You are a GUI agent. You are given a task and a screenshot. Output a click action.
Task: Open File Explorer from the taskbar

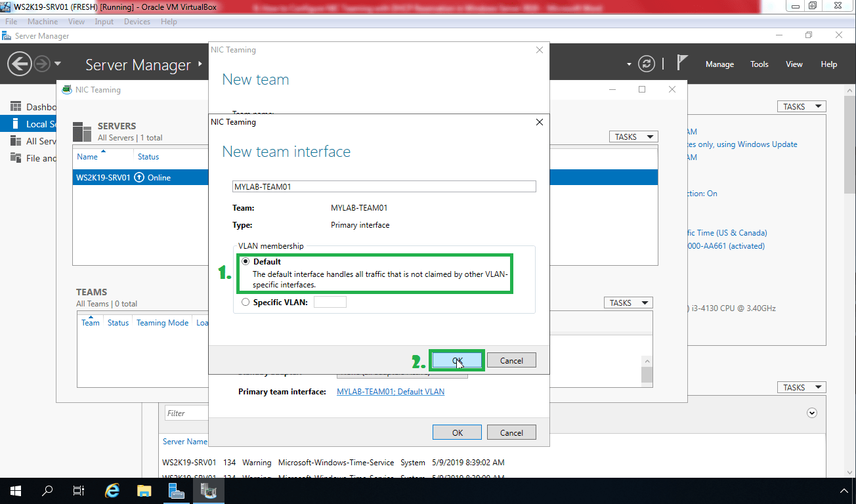coord(144,491)
